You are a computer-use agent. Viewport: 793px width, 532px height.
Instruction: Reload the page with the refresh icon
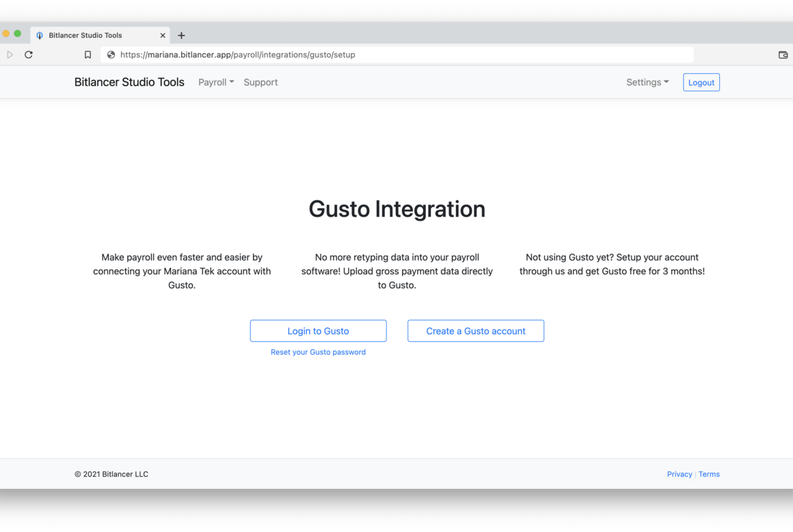tap(28, 55)
